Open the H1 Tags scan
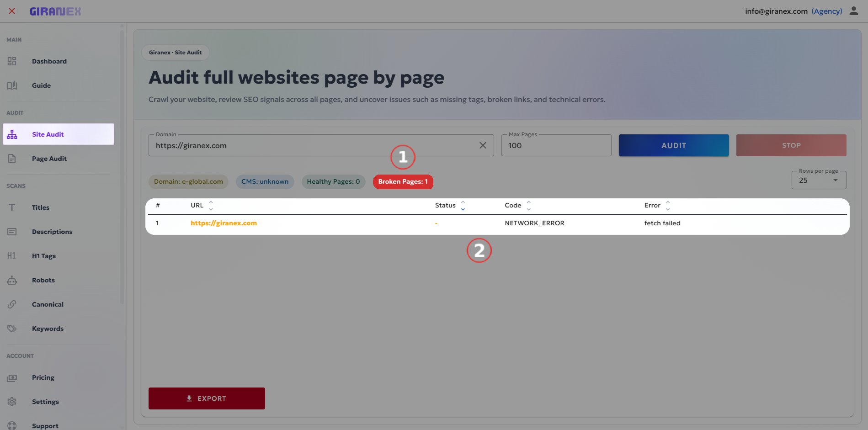Viewport: 868px width, 430px height. coord(59,256)
